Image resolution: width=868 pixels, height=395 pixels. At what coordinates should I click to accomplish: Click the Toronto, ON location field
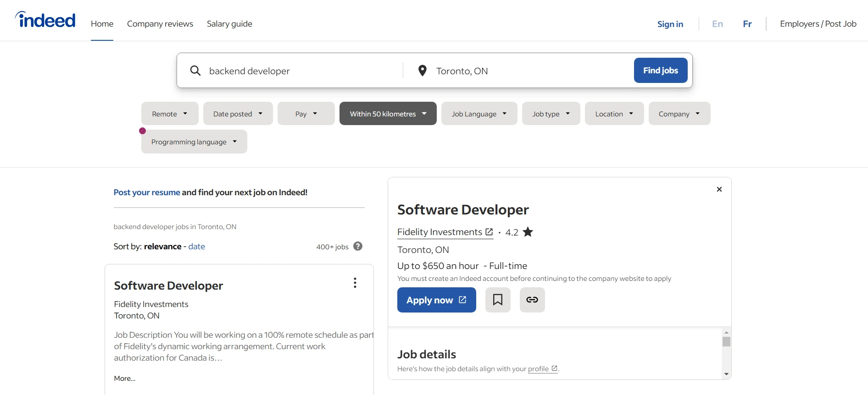532,71
